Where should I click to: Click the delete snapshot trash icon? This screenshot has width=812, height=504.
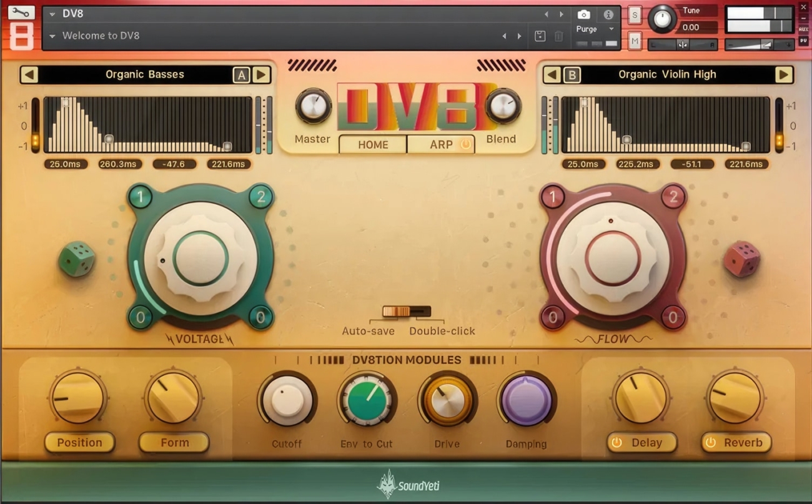coord(559,36)
